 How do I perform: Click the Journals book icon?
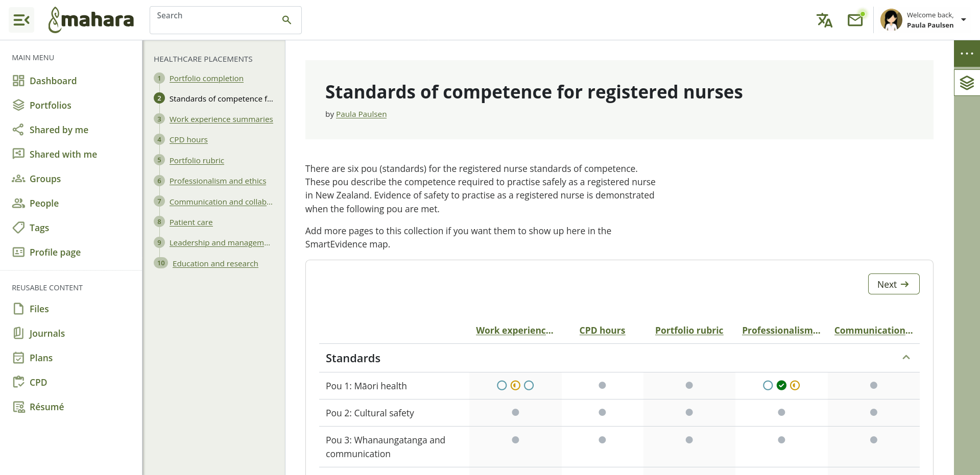(x=18, y=333)
